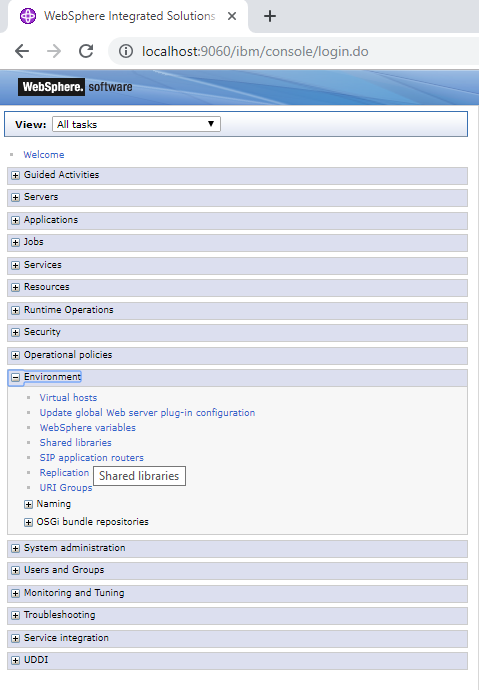Image resolution: width=480 pixels, height=690 pixels.
Task: Click the Runtime Operations label
Action: pos(69,309)
